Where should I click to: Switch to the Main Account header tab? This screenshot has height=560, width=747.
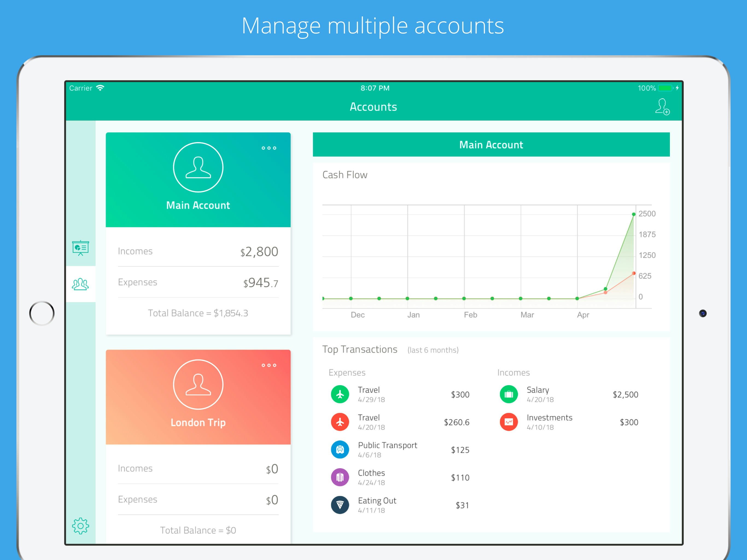pyautogui.click(x=491, y=145)
